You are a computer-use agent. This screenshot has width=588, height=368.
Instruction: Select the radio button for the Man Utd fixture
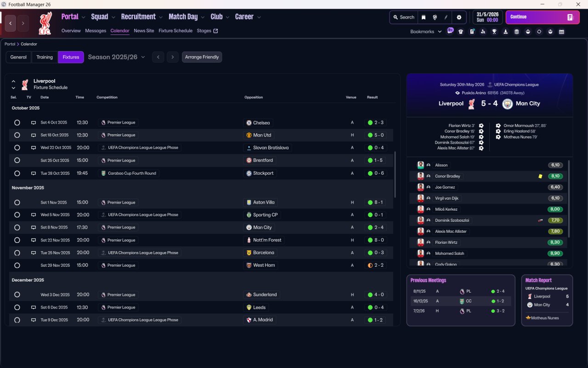point(17,135)
